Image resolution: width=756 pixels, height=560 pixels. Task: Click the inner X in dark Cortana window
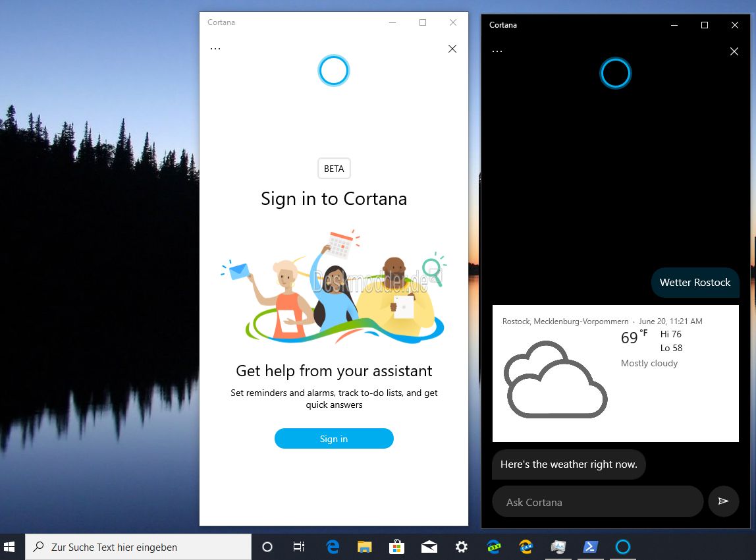click(x=734, y=51)
